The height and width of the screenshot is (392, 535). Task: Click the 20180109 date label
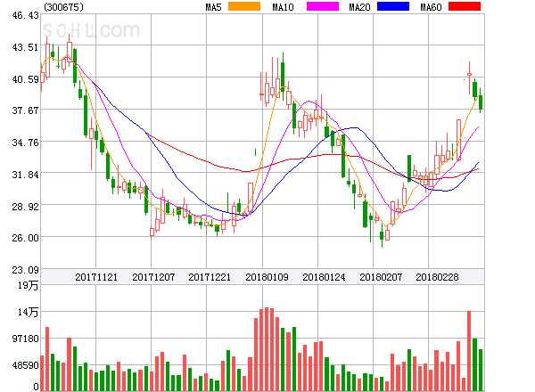click(267, 277)
